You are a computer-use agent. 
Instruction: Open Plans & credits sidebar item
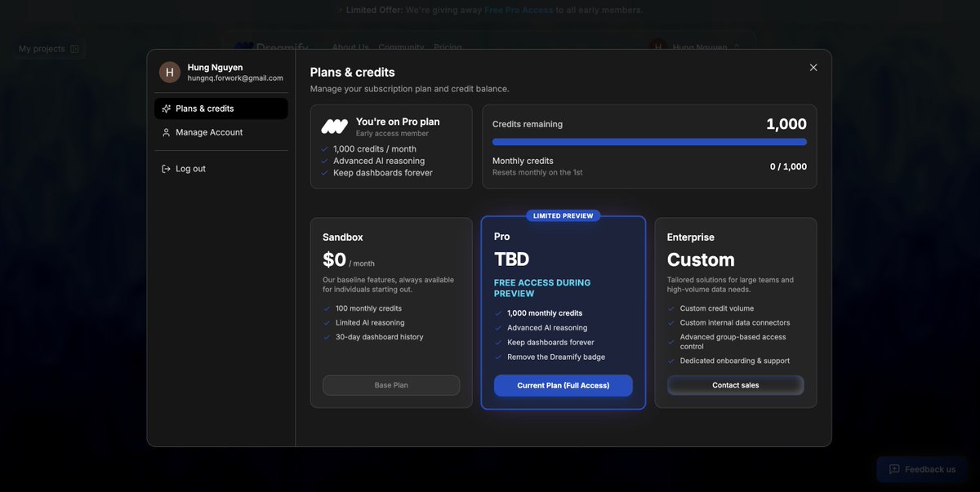tap(220, 109)
